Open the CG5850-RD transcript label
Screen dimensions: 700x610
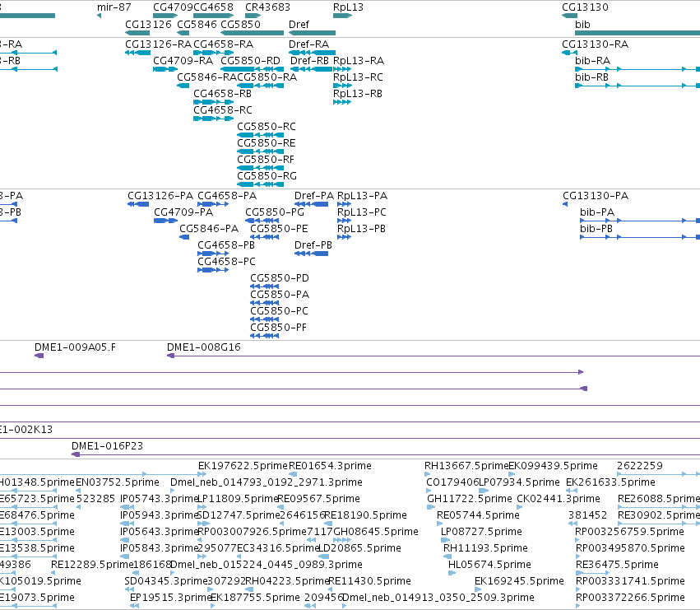(x=250, y=61)
